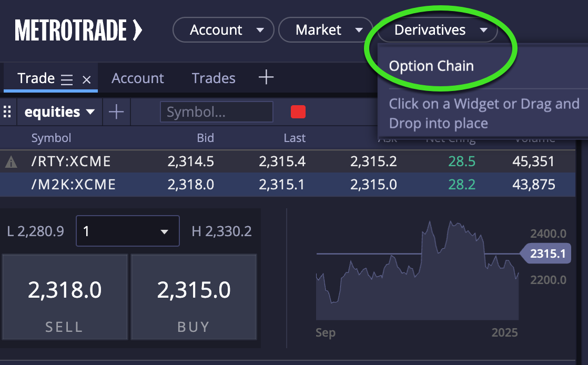Add a new watchlist with plus icon
Image resolution: width=588 pixels, height=365 pixels.
(x=116, y=112)
